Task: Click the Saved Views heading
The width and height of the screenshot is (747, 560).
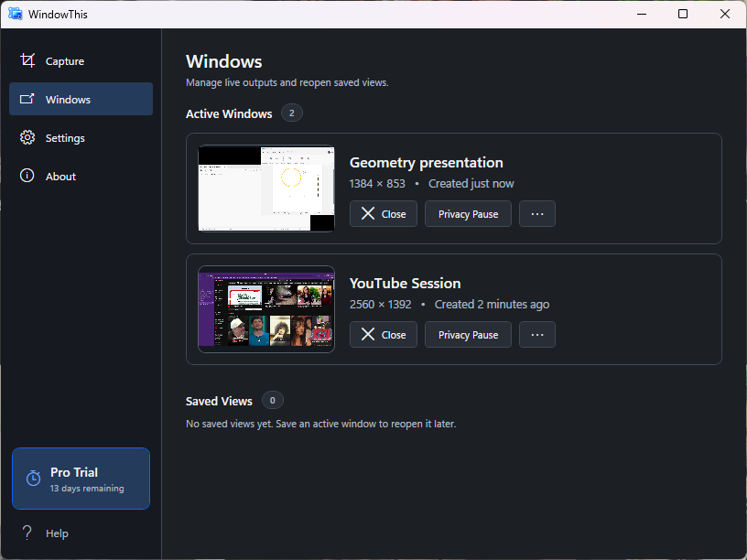Action: tap(219, 402)
